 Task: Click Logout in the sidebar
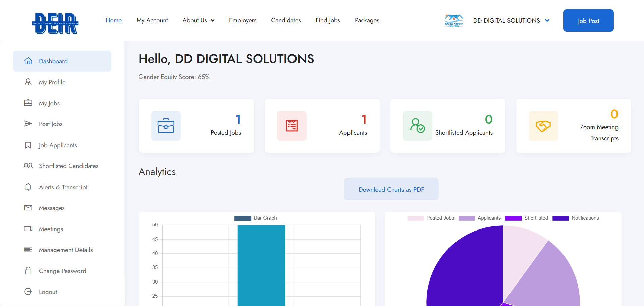48,292
